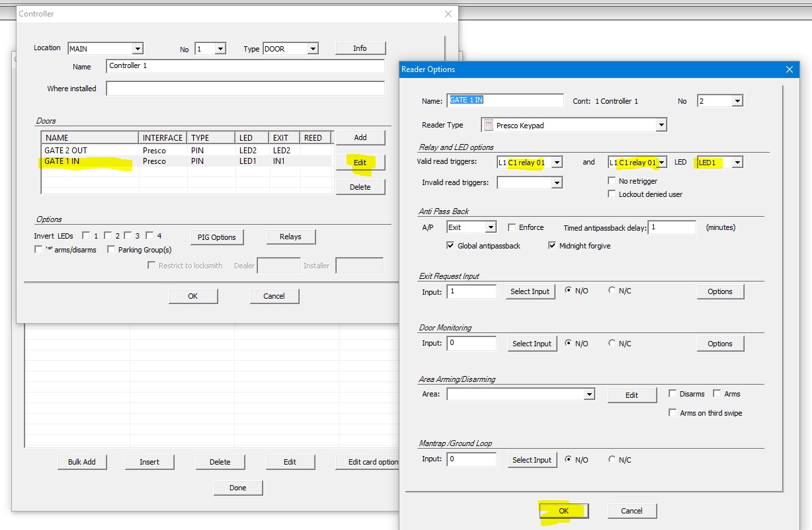
Task: Select the GATE 2 OUT door row
Action: [x=186, y=151]
